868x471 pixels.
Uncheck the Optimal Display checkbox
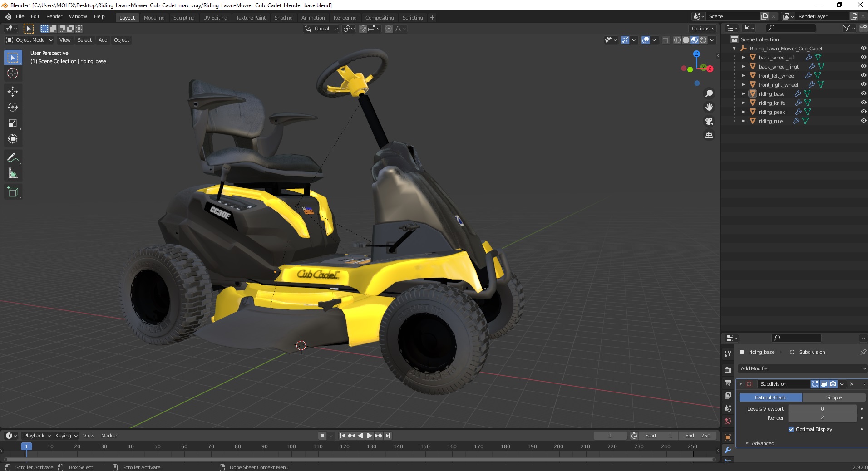click(791, 429)
